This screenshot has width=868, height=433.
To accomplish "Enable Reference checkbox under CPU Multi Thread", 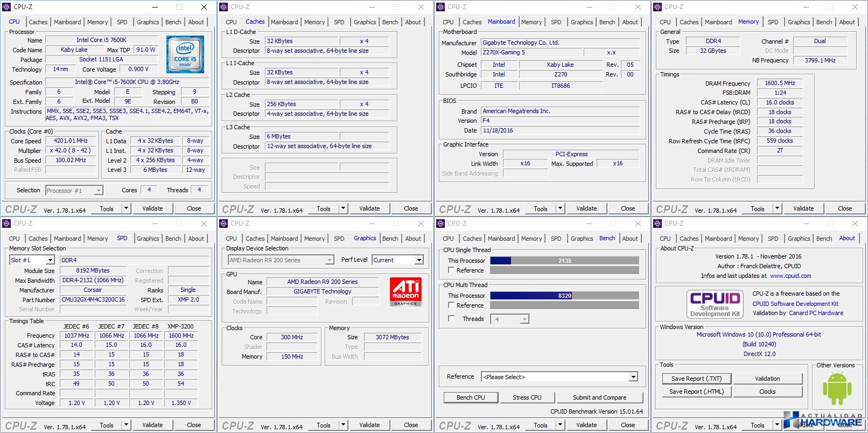I will click(x=451, y=305).
